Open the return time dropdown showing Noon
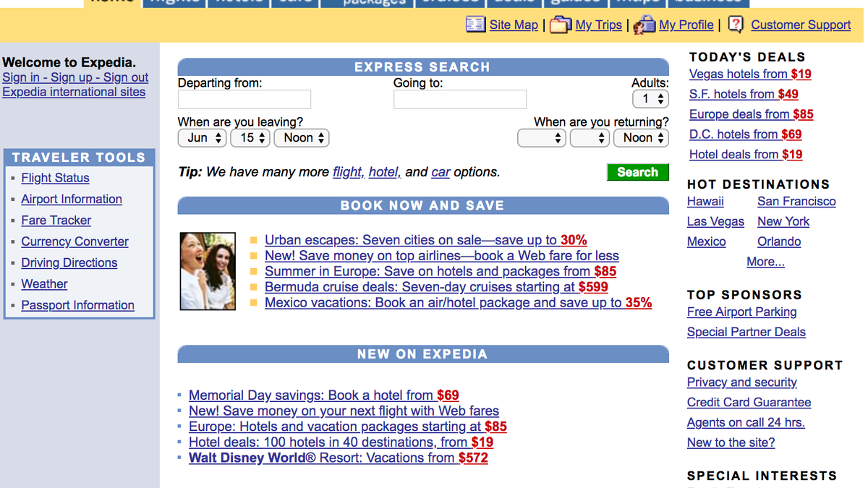 (641, 137)
